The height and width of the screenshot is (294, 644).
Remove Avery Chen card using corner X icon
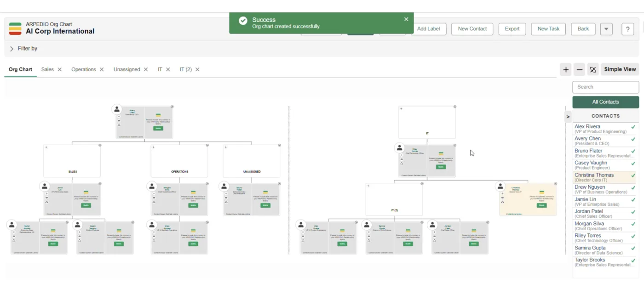(172, 107)
